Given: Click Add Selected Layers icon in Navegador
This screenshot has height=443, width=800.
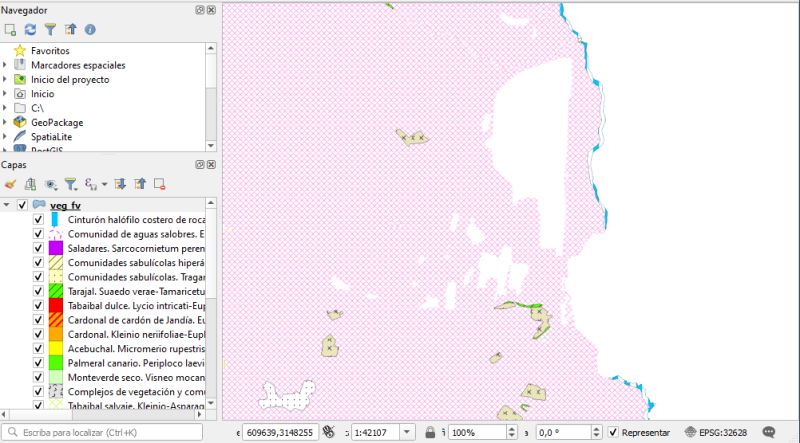Looking at the screenshot, I should tap(10, 30).
